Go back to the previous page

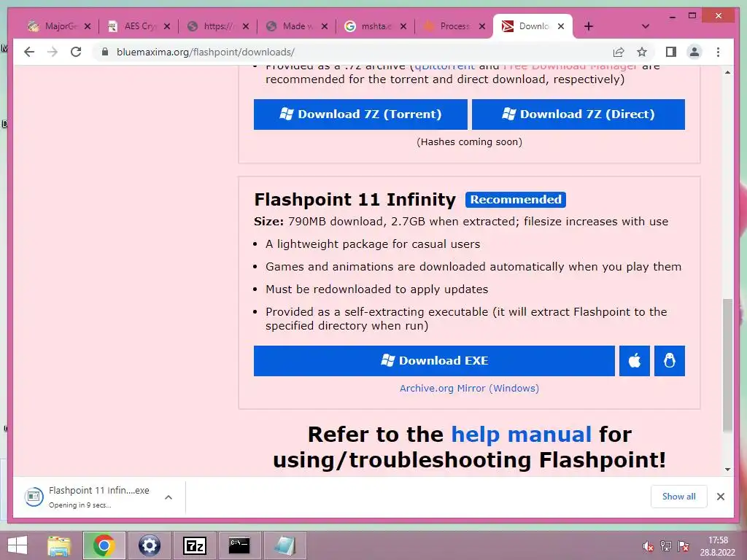pyautogui.click(x=29, y=52)
